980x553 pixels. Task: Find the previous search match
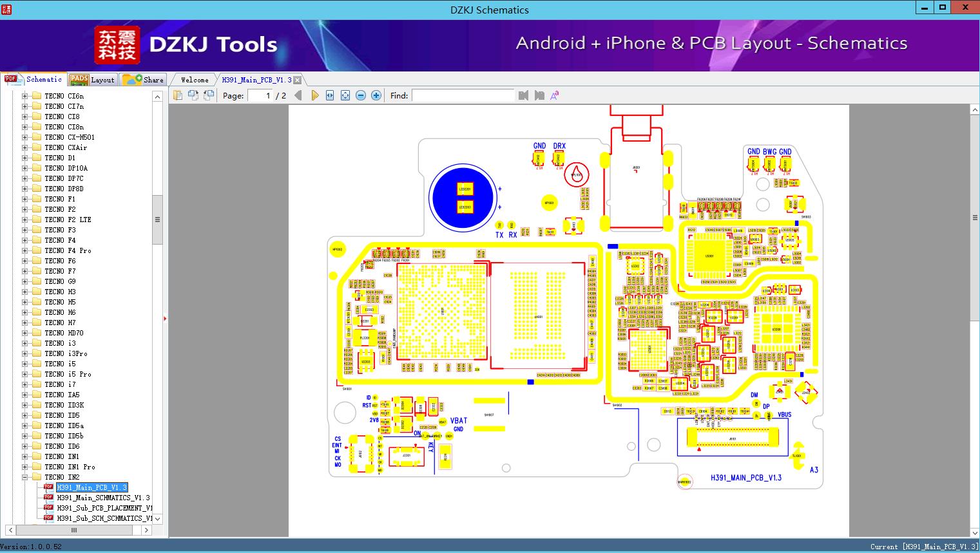click(523, 95)
